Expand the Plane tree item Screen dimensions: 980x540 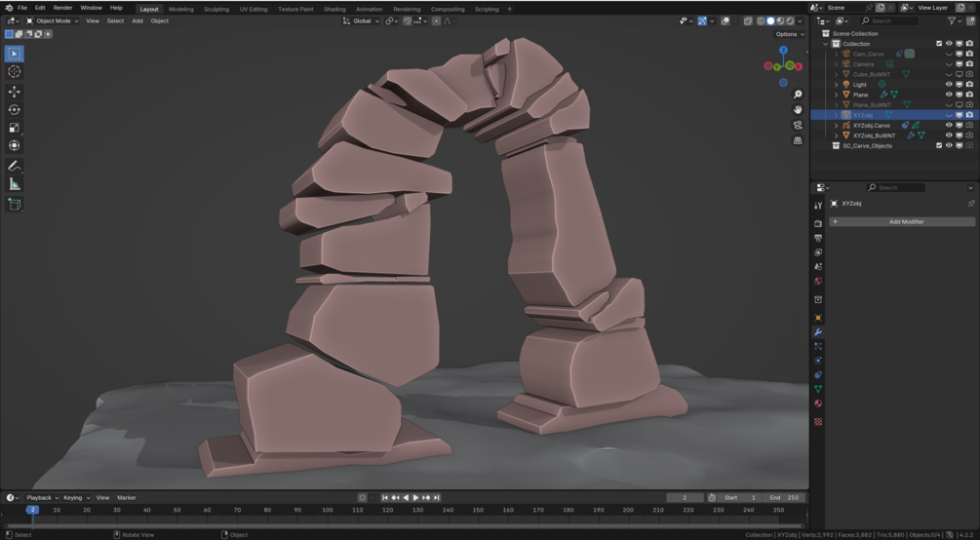pyautogui.click(x=837, y=95)
